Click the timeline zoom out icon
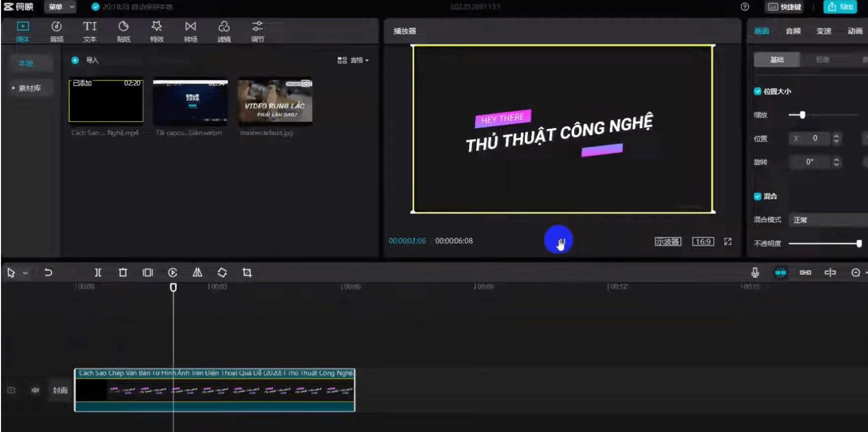 point(856,272)
